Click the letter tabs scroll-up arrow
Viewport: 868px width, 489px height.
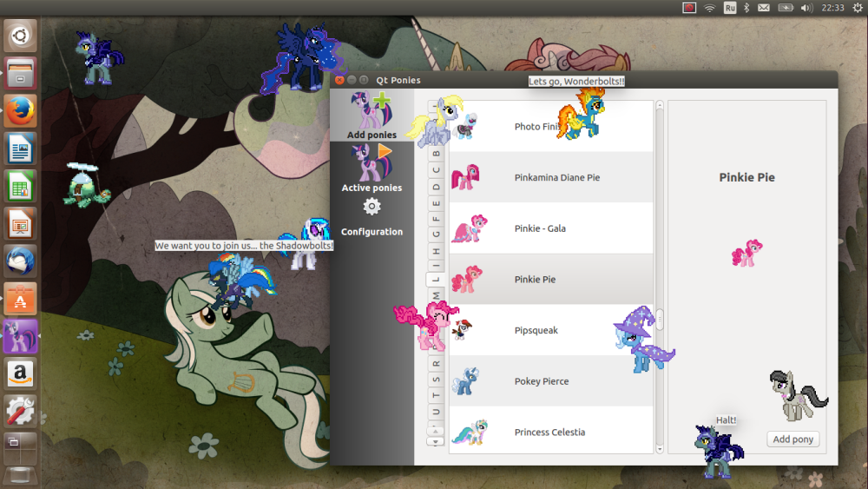click(x=436, y=431)
